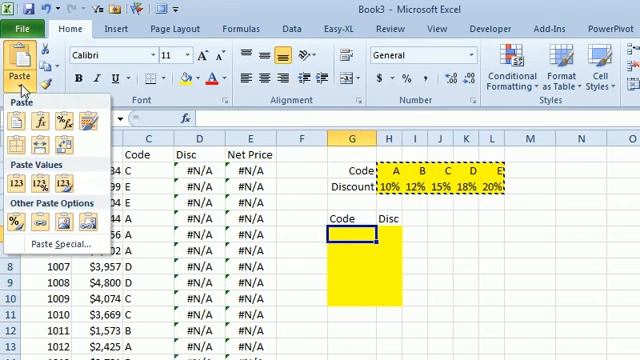Toggle Bold formatting

pyautogui.click(x=78, y=78)
